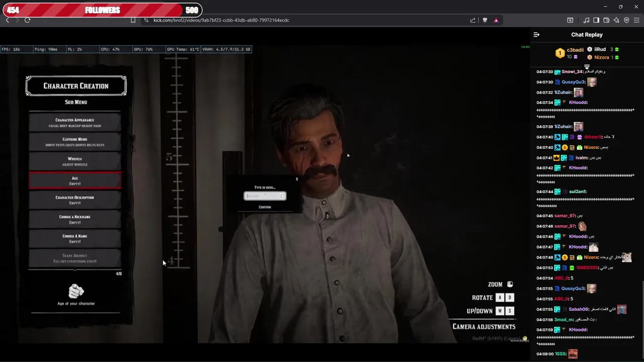Click username Sabah06 in chat
The height and width of the screenshot is (362, 644).
point(578,309)
